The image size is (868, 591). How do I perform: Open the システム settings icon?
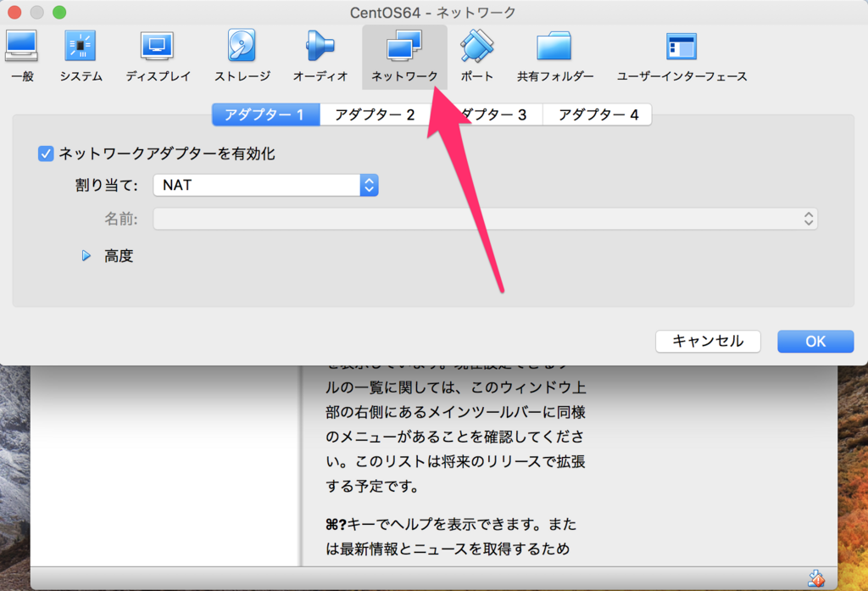point(81,46)
